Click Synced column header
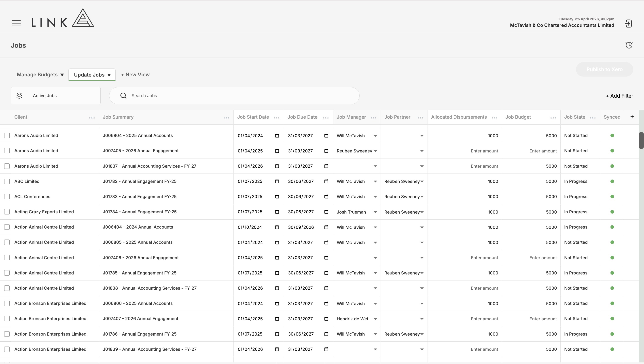The width and height of the screenshot is (644, 364). coord(612,117)
